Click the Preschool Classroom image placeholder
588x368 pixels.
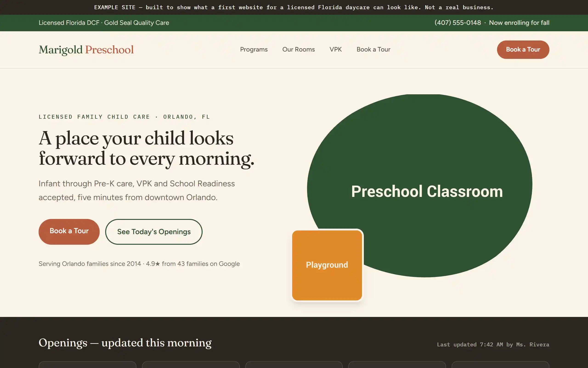420,185
